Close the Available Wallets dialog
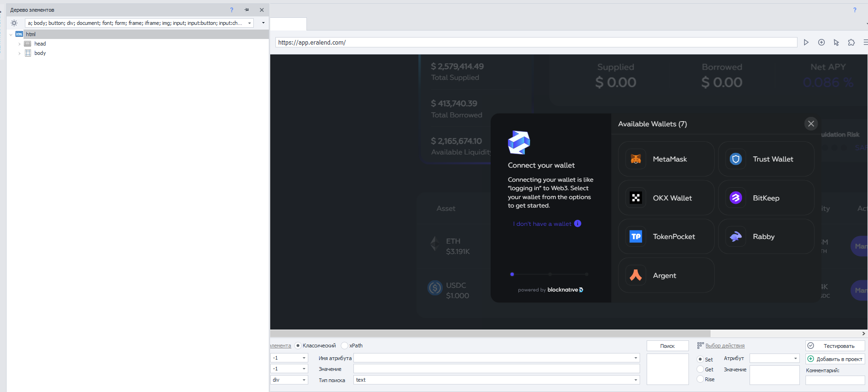Image resolution: width=868 pixels, height=392 pixels. (x=811, y=123)
